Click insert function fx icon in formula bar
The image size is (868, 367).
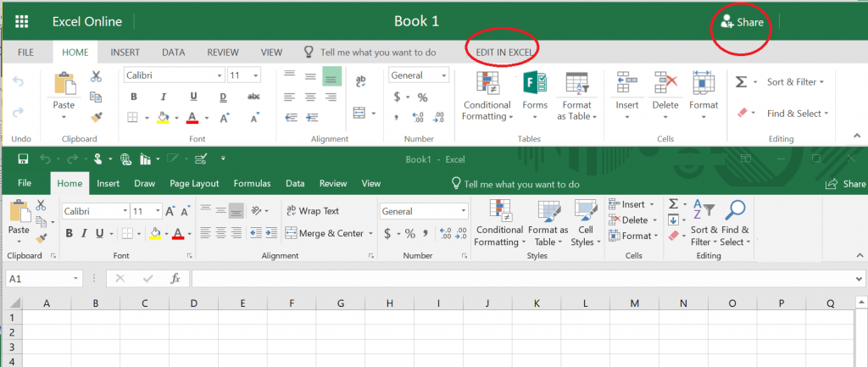(x=175, y=279)
